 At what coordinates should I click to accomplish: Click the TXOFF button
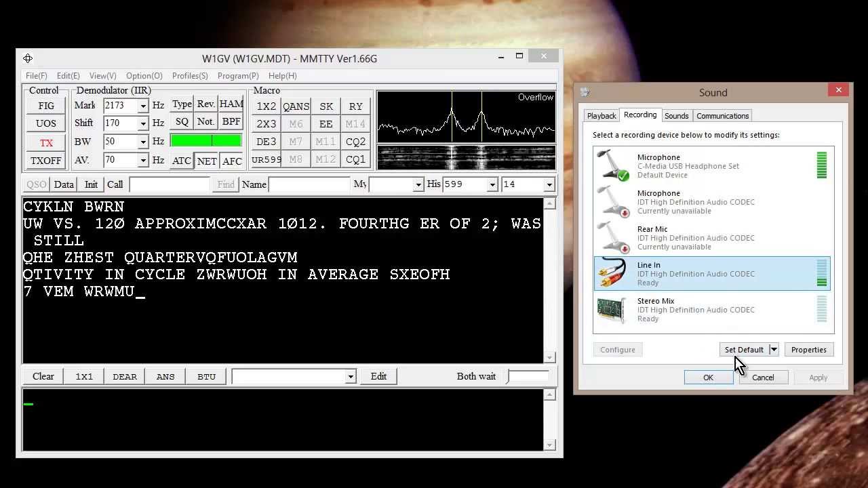[x=46, y=161]
